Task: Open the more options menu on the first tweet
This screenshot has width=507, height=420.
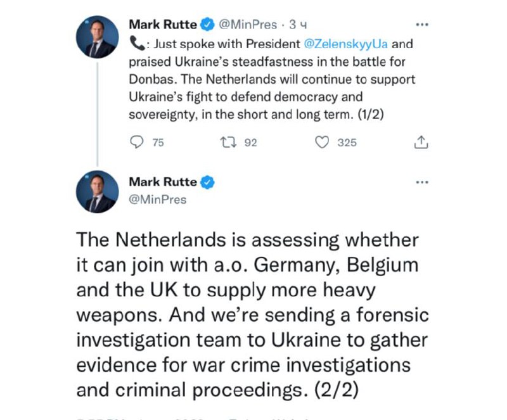Action: pos(421,25)
